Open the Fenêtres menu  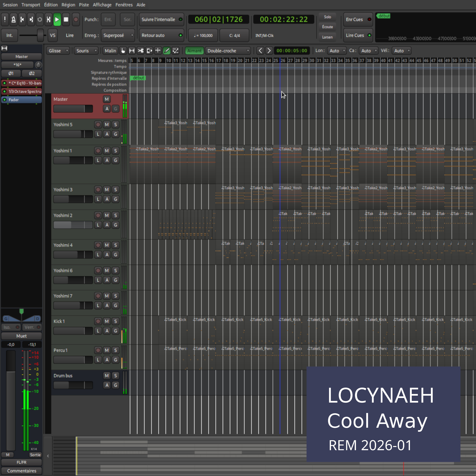click(124, 5)
